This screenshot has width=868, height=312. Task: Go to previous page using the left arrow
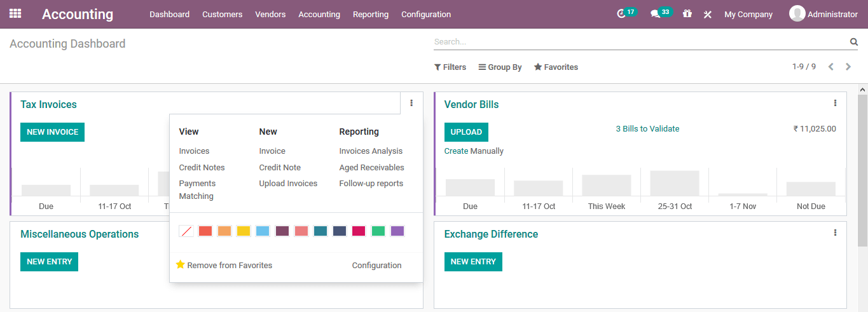[830, 67]
